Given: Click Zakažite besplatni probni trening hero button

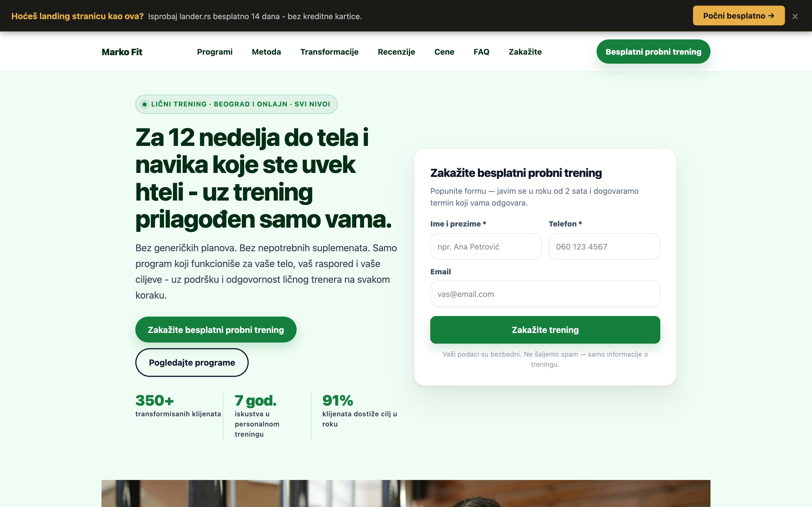Looking at the screenshot, I should click(x=216, y=330).
